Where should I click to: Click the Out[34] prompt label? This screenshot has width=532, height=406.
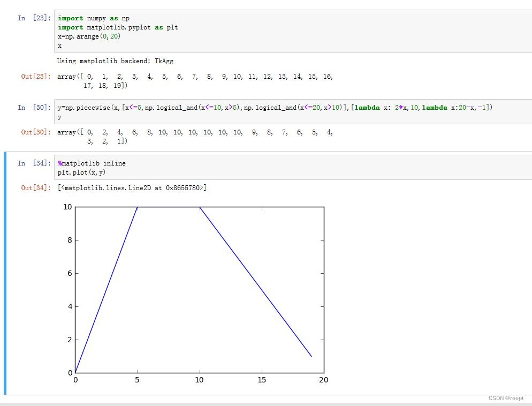tap(35, 187)
